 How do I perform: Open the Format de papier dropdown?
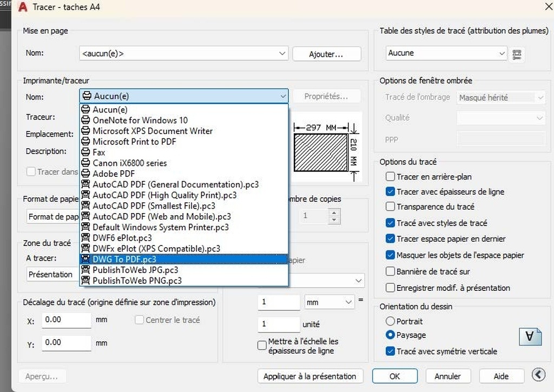pyautogui.click(x=53, y=216)
